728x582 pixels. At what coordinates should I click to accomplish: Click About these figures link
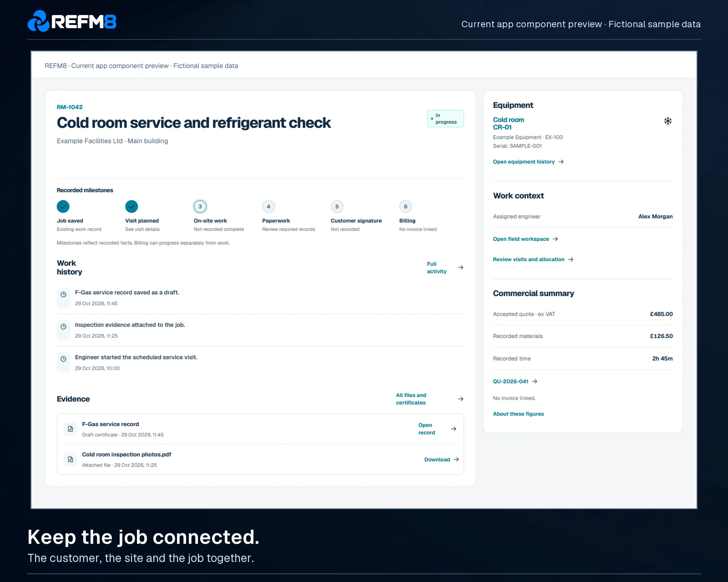click(x=518, y=414)
